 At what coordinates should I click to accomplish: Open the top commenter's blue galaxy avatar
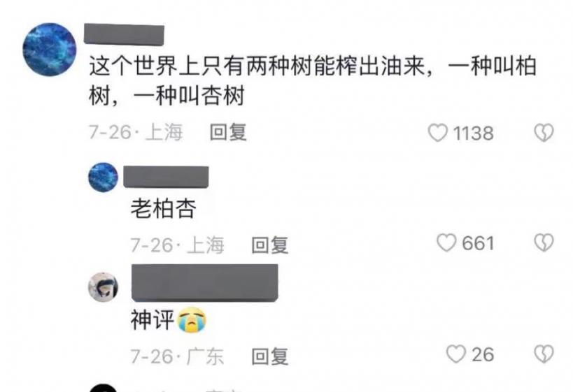pos(50,50)
